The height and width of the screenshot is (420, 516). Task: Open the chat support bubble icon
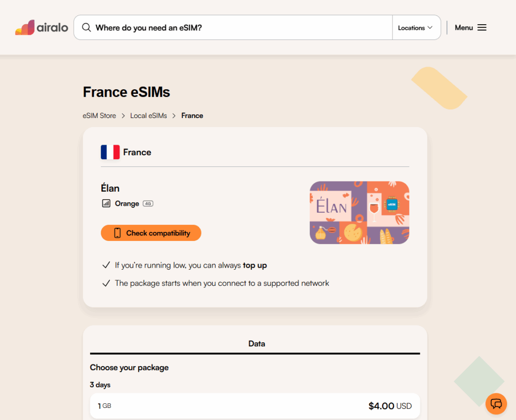pyautogui.click(x=496, y=403)
